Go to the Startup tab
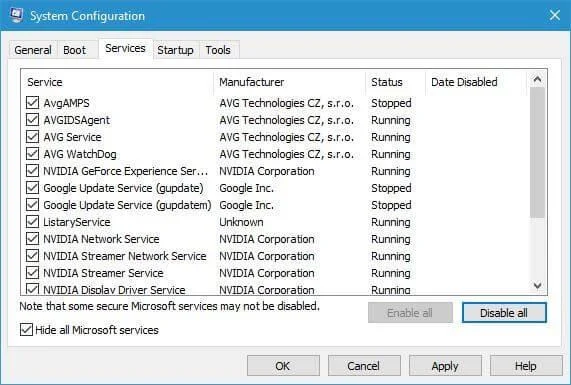571x385 pixels. 175,50
